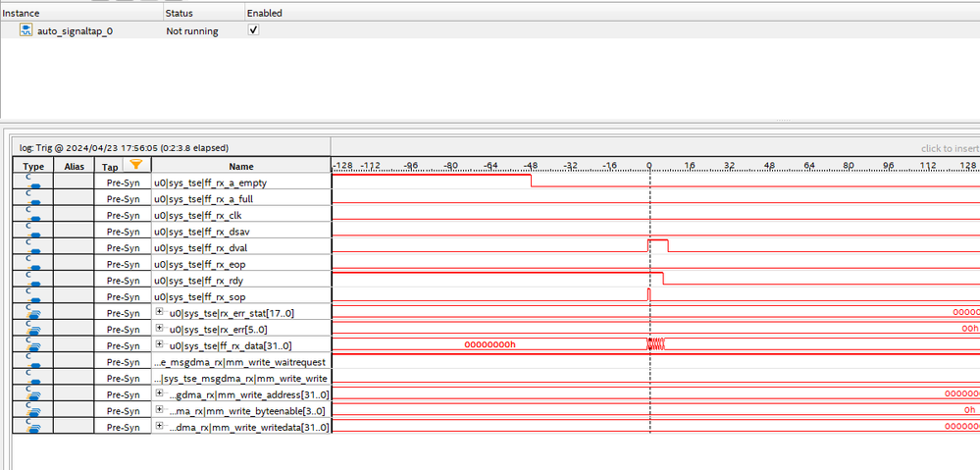Click the ff_rx_sop signal type icon
Viewport: 980px width, 470px height.
point(33,296)
